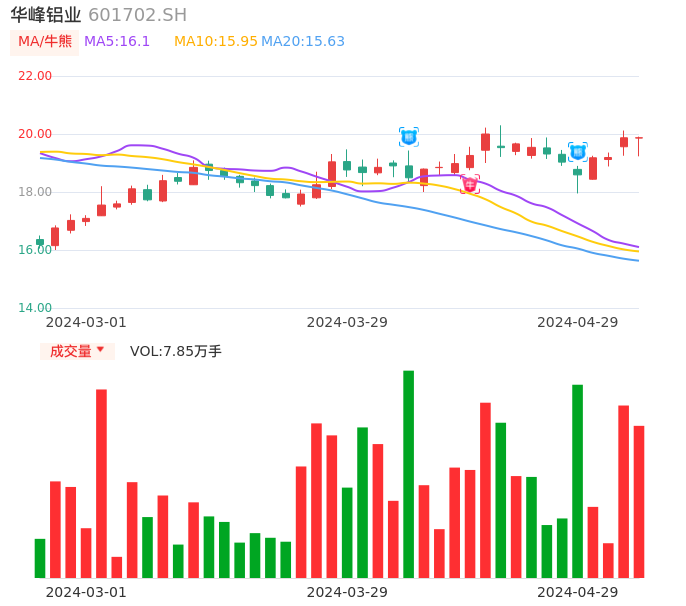
Task: Click the MA5:16.1 legend label
Action: (x=117, y=41)
